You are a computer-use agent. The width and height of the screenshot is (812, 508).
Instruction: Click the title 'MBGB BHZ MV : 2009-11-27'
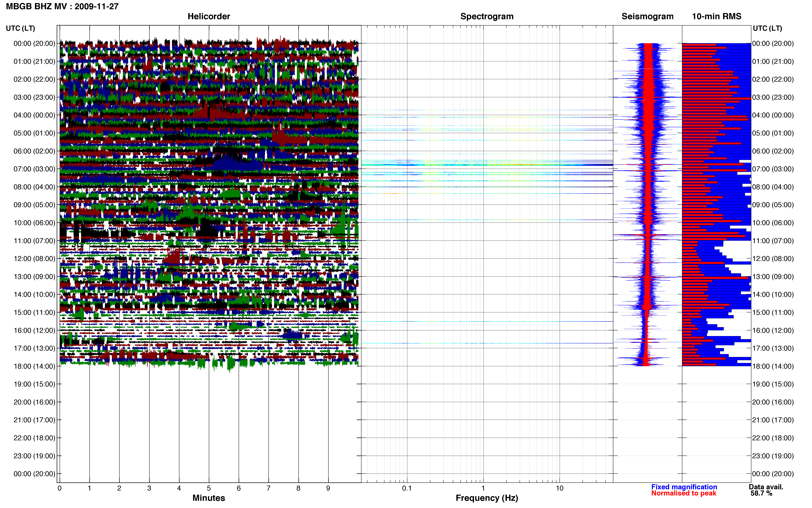(x=62, y=6)
